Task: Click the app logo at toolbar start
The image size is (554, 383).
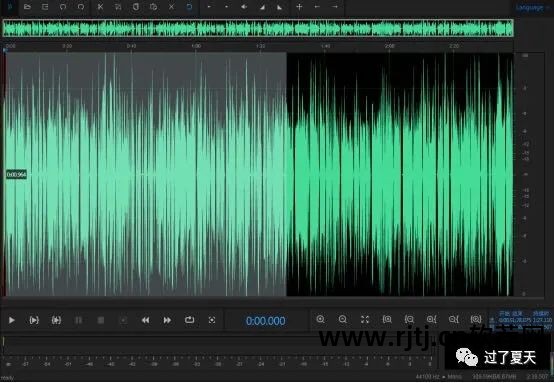Action: tap(10, 7)
